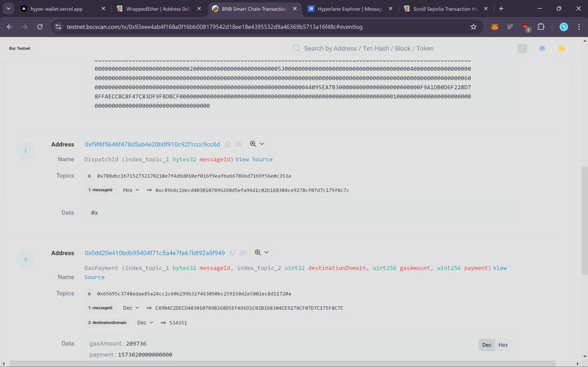Select GasPayment topic 0 hash 0x65695c...
588x367 pixels.
(x=194, y=294)
